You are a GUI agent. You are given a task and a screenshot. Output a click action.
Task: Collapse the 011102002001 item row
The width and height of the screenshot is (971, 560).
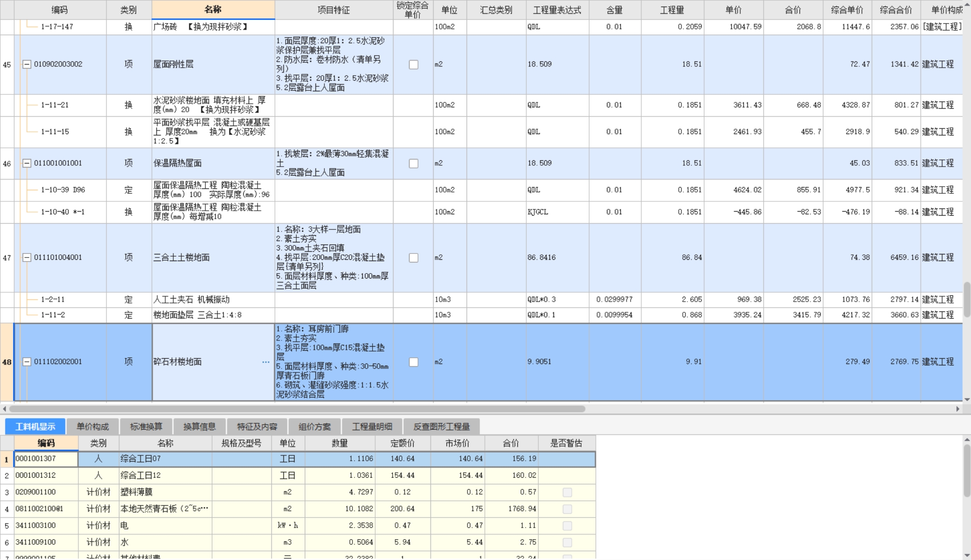[27, 362]
